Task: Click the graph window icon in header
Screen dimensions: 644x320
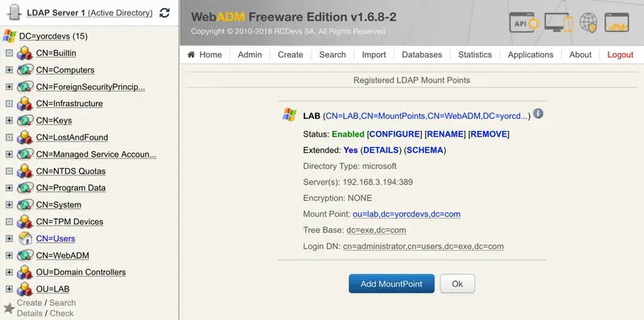Action: pos(617,23)
